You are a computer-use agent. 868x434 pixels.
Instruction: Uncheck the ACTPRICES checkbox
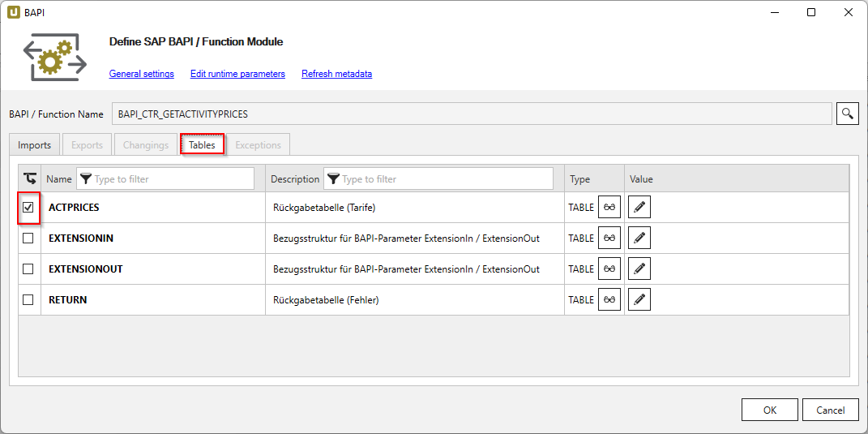(x=28, y=208)
